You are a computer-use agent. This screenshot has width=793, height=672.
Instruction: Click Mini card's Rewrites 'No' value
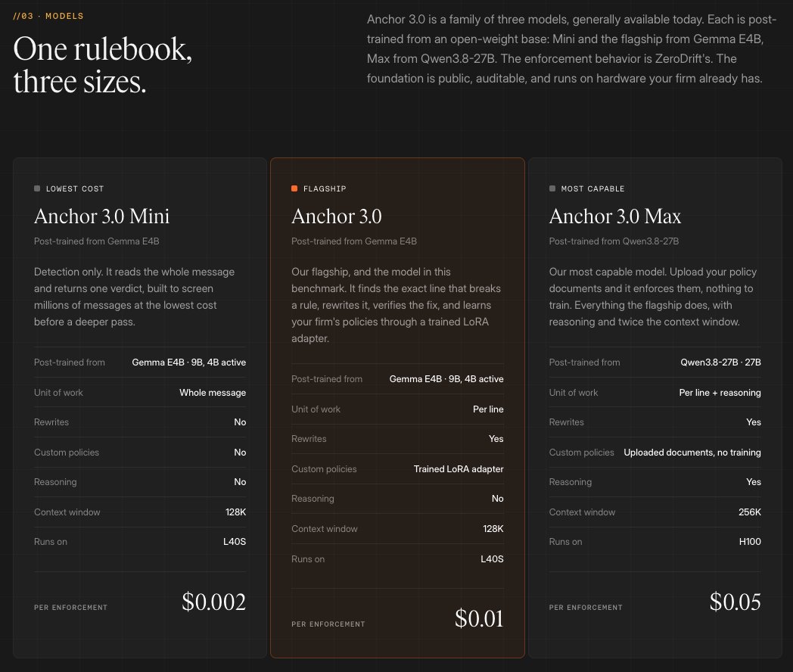click(x=240, y=422)
